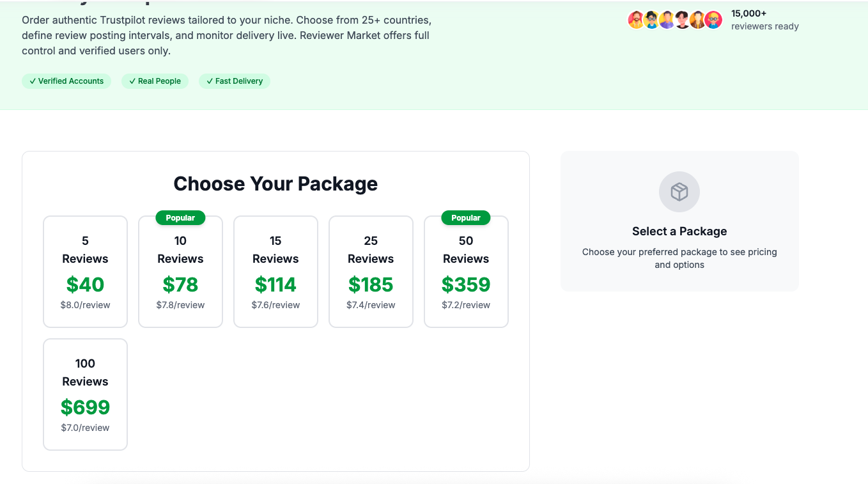Click the Verified Accounts checkmark badge

click(66, 81)
